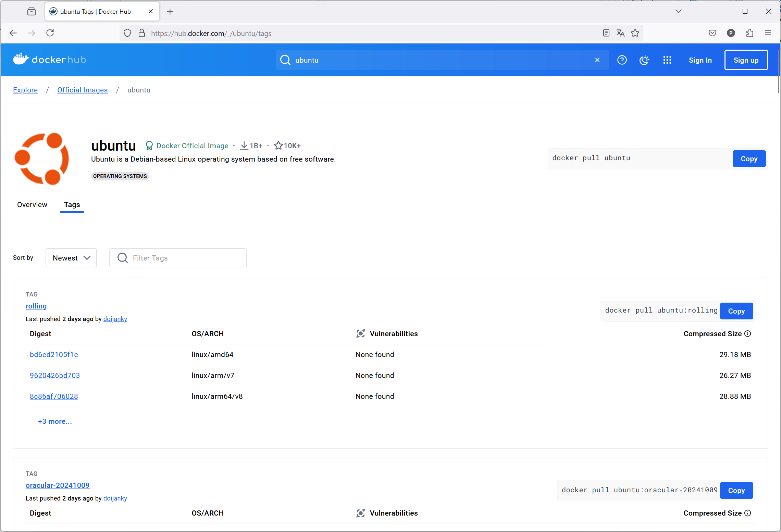Viewport: 781px width, 532px height.
Task: Toggle dark mode theme icon
Action: pyautogui.click(x=644, y=60)
